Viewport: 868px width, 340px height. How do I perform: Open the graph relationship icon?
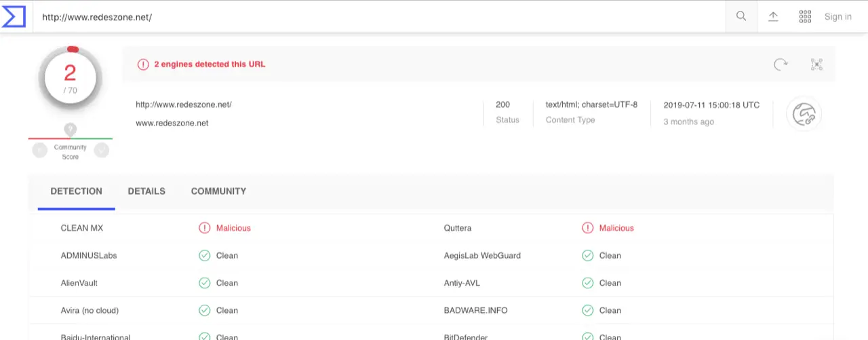[x=816, y=64]
